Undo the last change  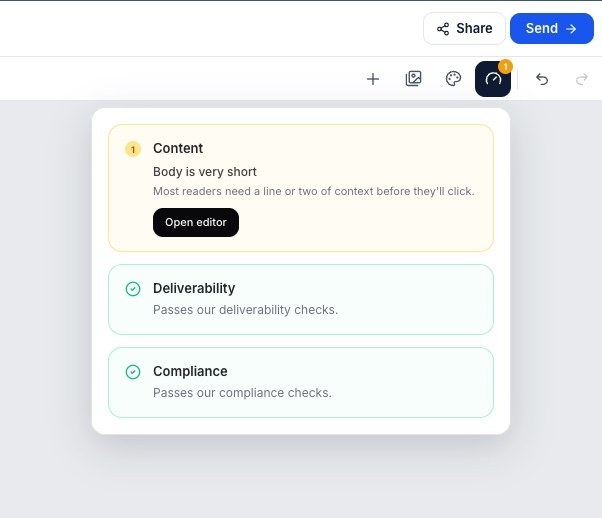click(x=542, y=79)
